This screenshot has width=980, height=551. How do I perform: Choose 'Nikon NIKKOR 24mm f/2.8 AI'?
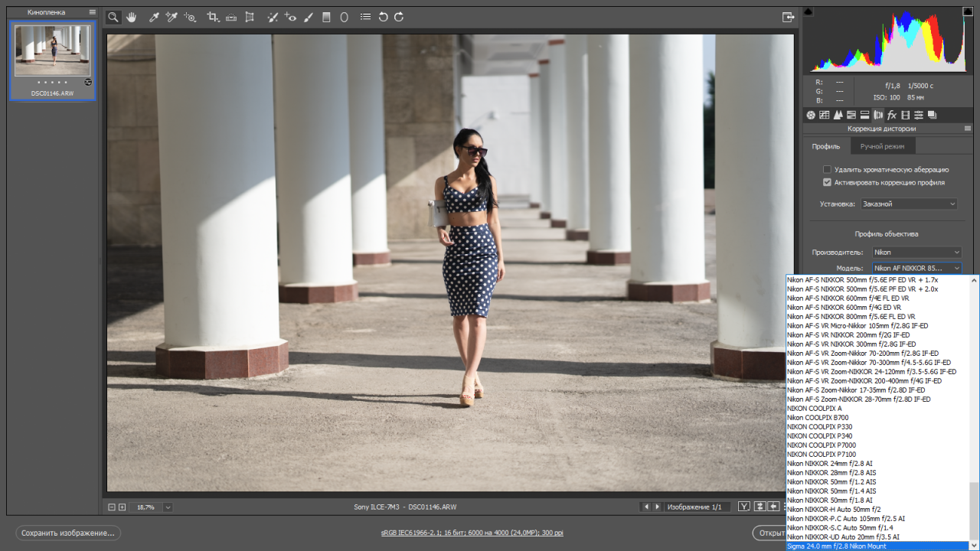[877, 464]
